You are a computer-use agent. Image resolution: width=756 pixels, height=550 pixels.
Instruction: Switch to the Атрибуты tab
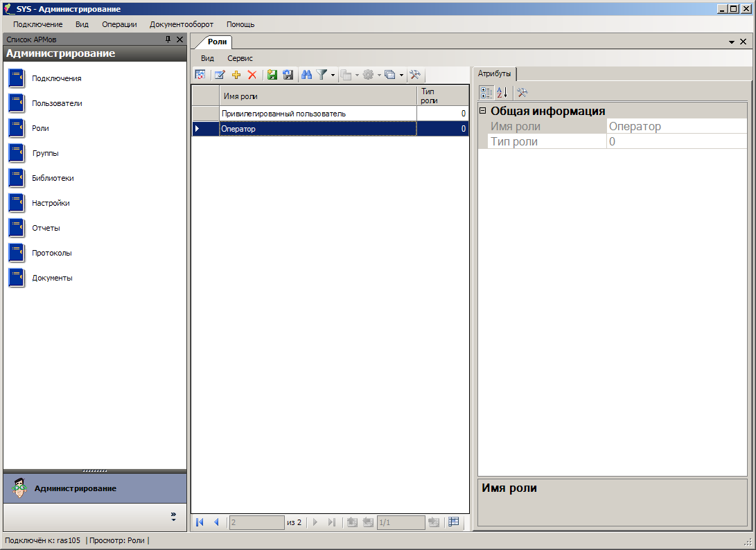[x=495, y=73]
